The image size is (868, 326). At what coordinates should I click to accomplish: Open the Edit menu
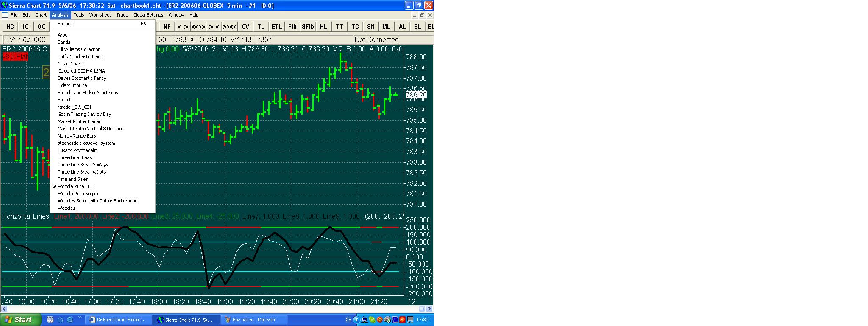tap(26, 15)
